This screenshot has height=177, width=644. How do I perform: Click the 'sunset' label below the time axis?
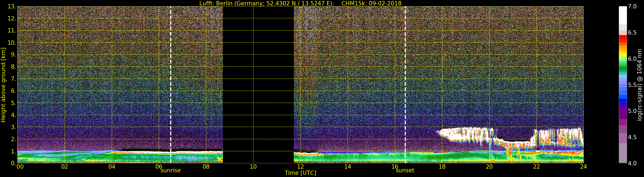click(x=405, y=171)
